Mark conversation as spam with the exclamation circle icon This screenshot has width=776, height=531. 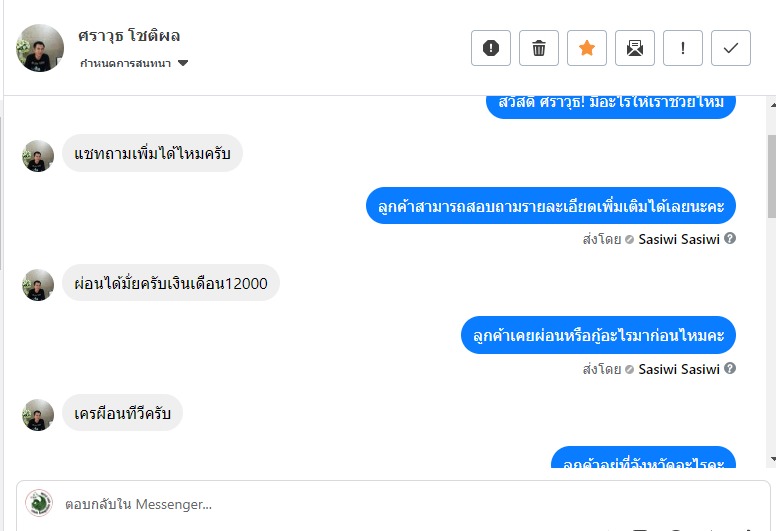point(490,48)
